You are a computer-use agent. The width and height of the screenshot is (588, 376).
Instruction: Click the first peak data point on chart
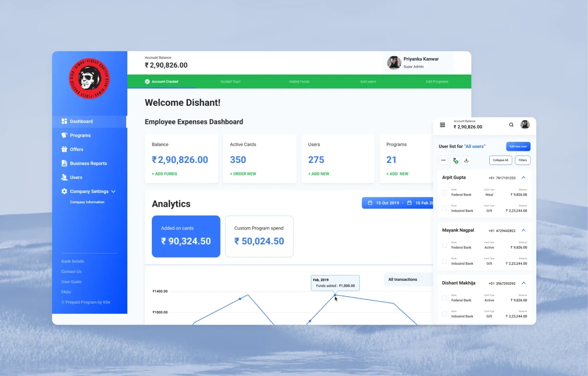240,299
